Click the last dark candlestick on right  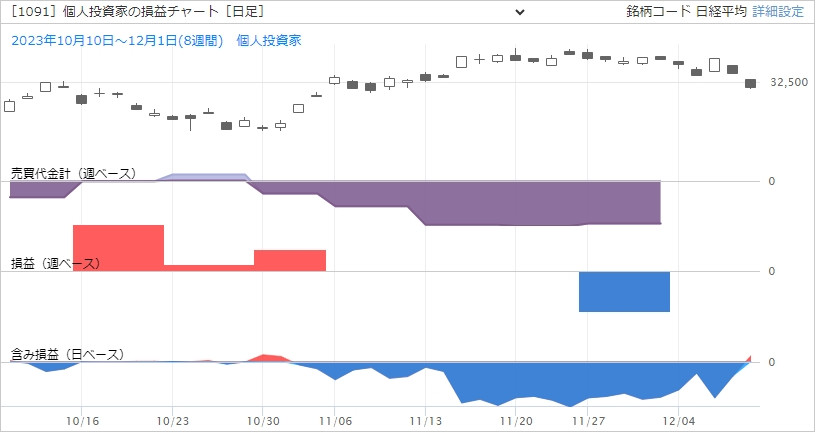(x=750, y=85)
